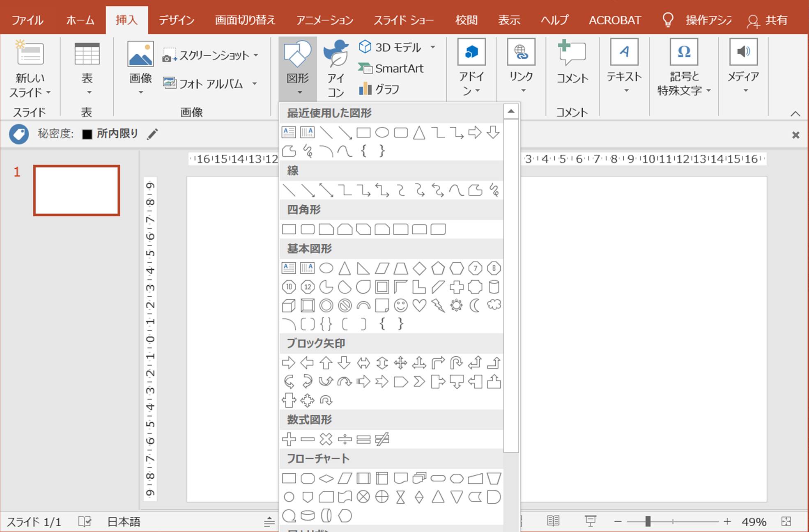Screen dimensions: 809x532
Task: Select the cylinder shape in basic shapes
Action: click(x=494, y=287)
